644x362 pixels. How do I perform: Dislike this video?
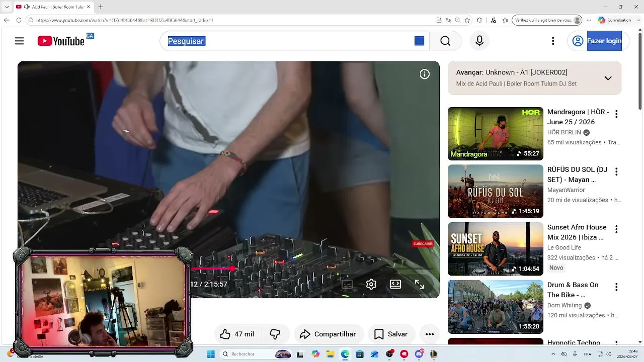pos(275,334)
